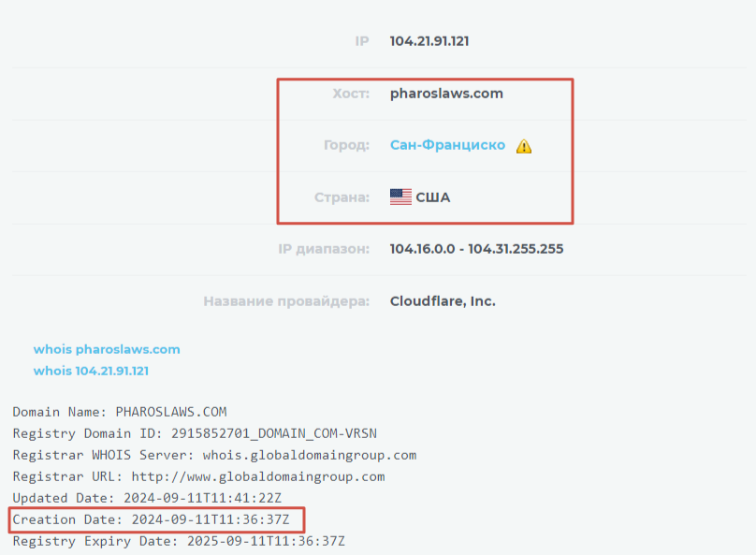The width and height of the screenshot is (756, 555).
Task: Click the yellow warning triangle icon
Action: (x=524, y=146)
